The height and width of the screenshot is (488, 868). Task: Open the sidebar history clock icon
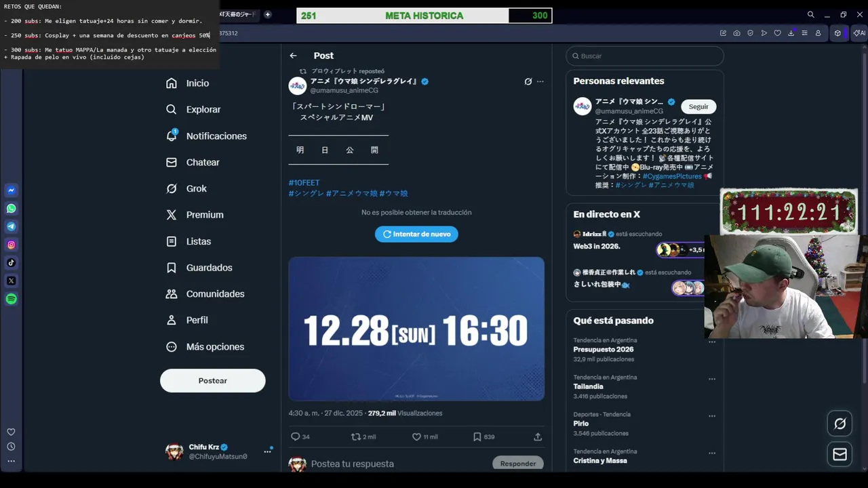pyautogui.click(x=11, y=447)
